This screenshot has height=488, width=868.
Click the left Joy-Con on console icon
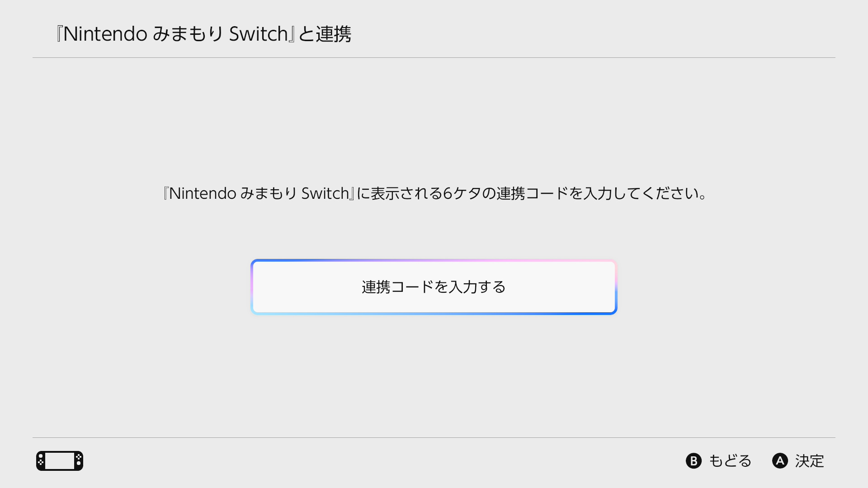tap(41, 461)
